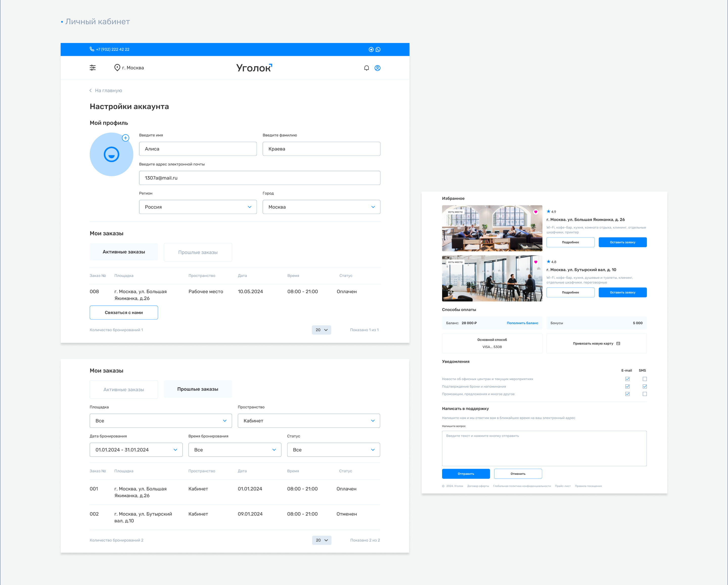The image size is (728, 585).
Task: Click the support question text area
Action: (x=544, y=448)
